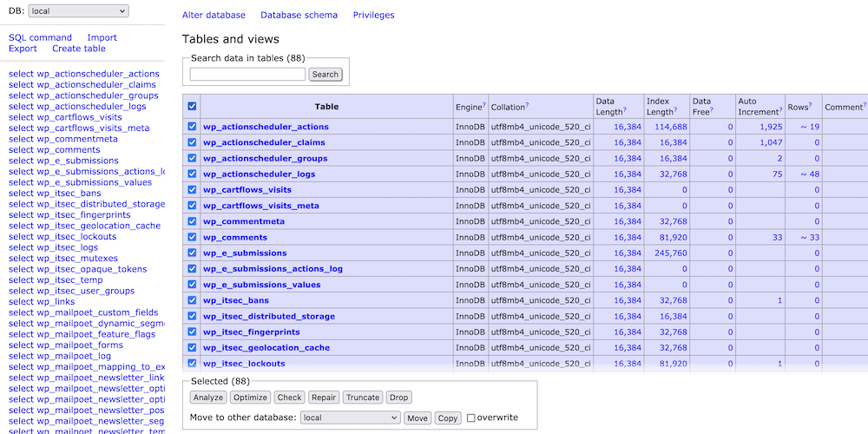Screen dimensions: 868x434
Task: Uncheck the wp_cartflows_visits row checkbox
Action: (x=192, y=189)
